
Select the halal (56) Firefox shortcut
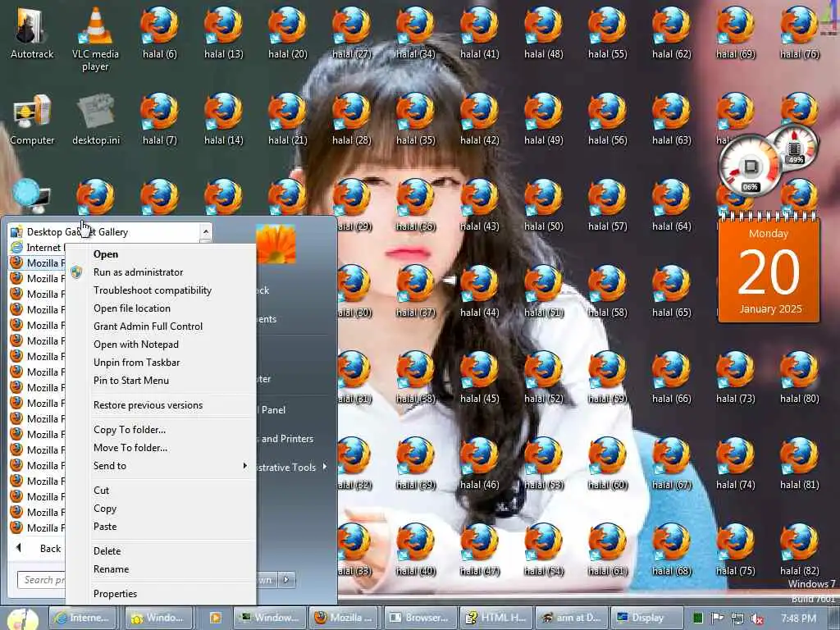608,119
